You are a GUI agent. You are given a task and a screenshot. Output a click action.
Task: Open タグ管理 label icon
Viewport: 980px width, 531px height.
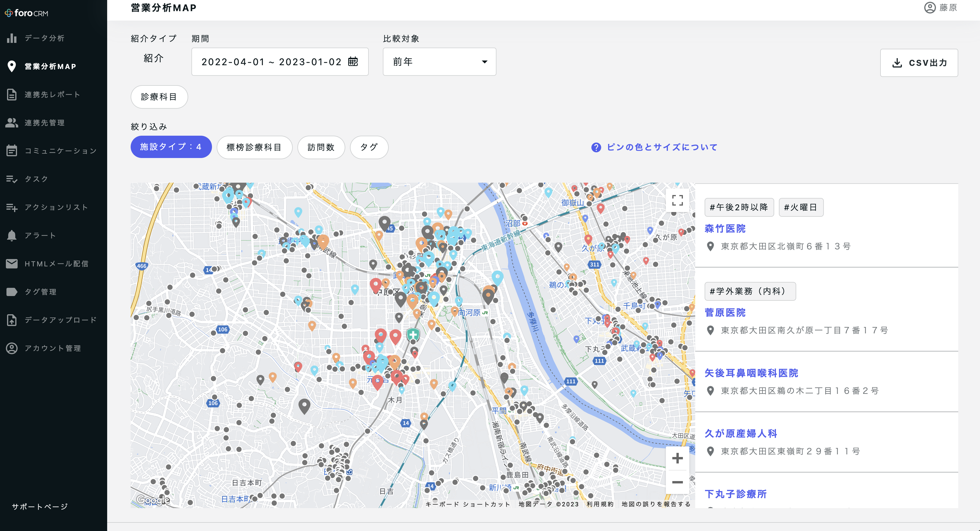(12, 292)
